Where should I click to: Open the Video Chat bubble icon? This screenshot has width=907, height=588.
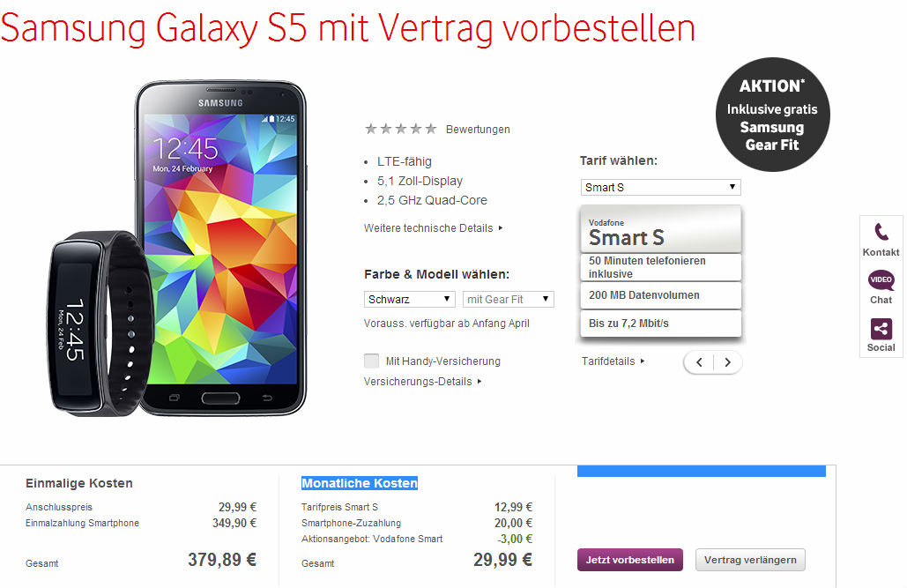(x=881, y=280)
